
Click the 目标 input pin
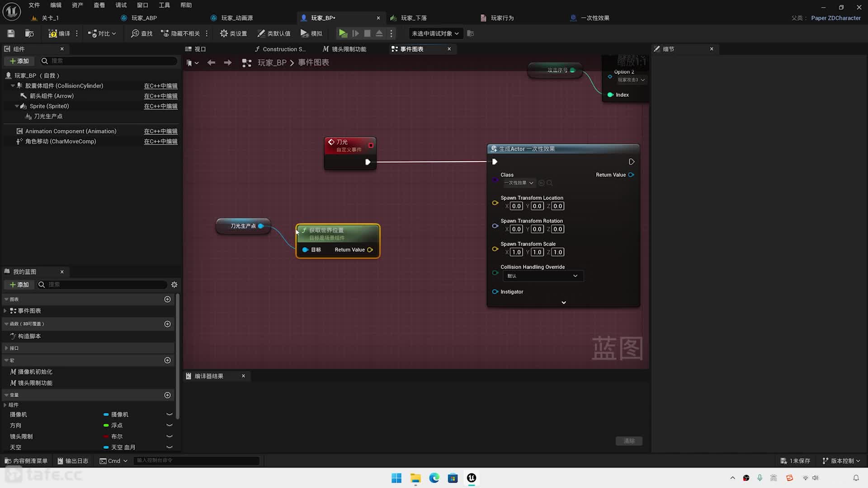coord(305,250)
